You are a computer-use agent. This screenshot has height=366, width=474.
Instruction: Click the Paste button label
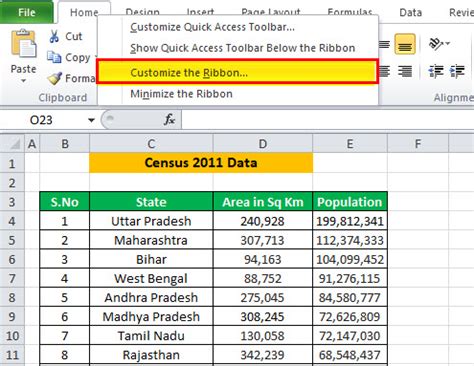23,69
